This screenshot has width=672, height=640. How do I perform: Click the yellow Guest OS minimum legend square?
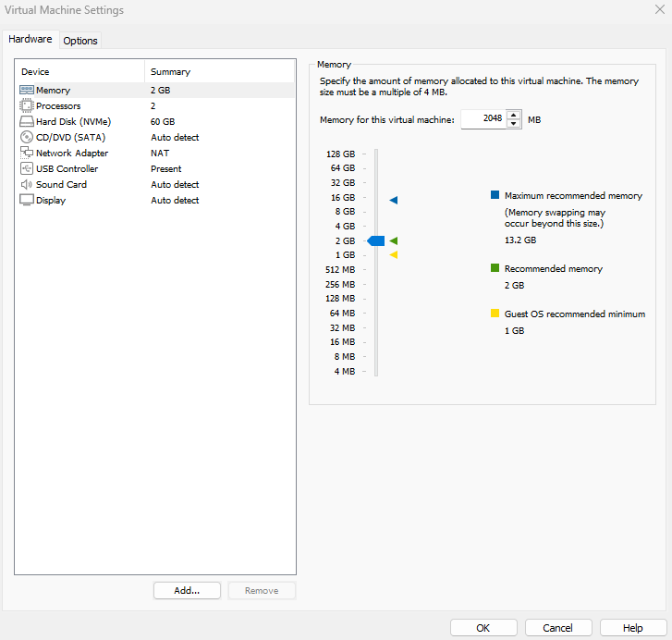click(495, 313)
